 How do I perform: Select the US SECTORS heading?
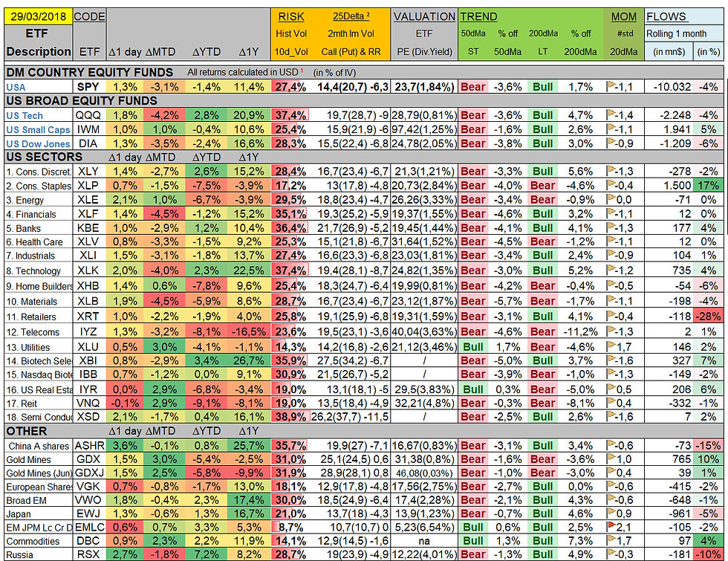pos(44,157)
